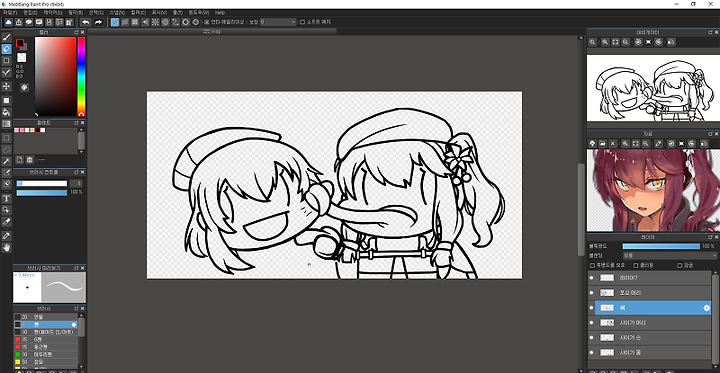Select the Brush tool

6,37
